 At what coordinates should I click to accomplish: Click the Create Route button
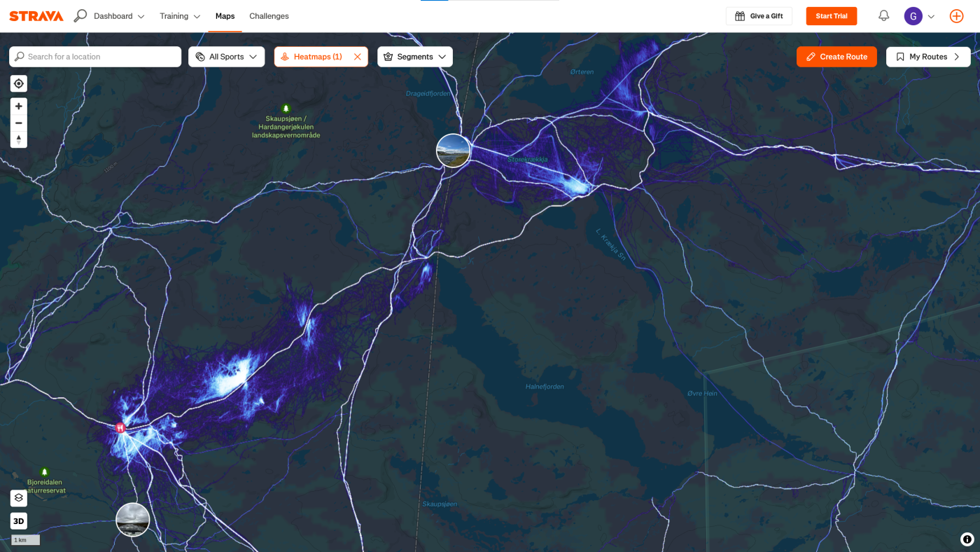[836, 57]
